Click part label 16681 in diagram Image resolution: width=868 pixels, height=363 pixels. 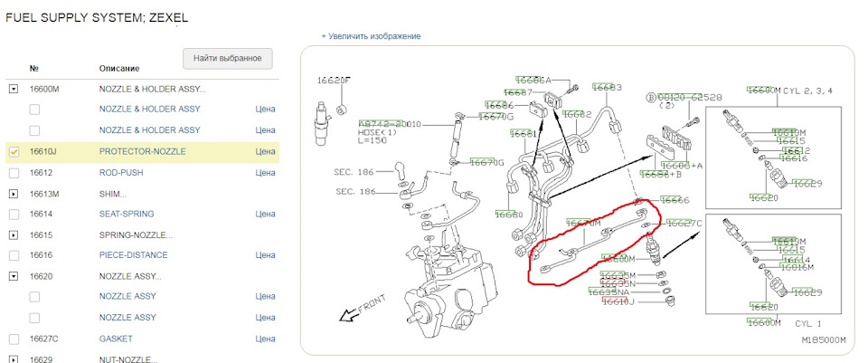(x=524, y=134)
